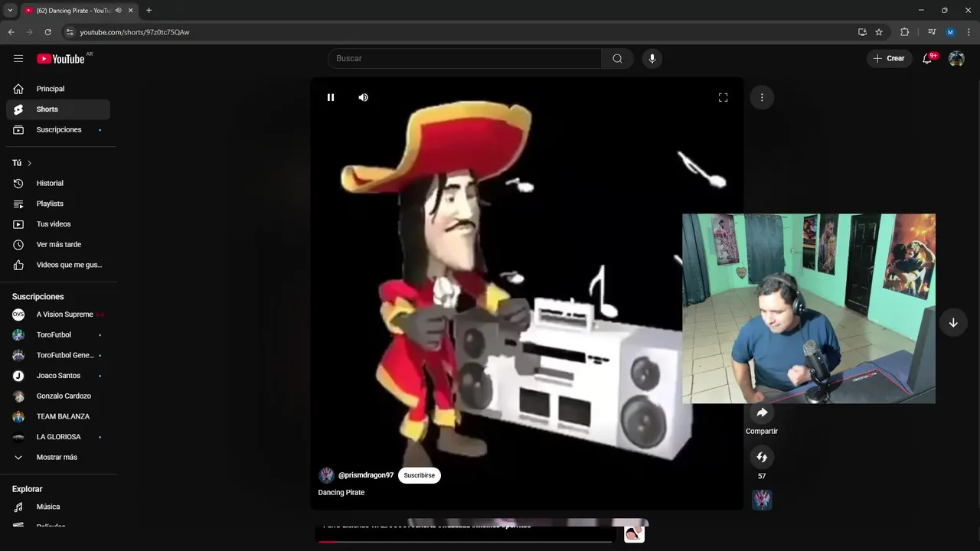The width and height of the screenshot is (980, 551).
Task: Open Videos que me gustan list
Action: click(x=58, y=265)
